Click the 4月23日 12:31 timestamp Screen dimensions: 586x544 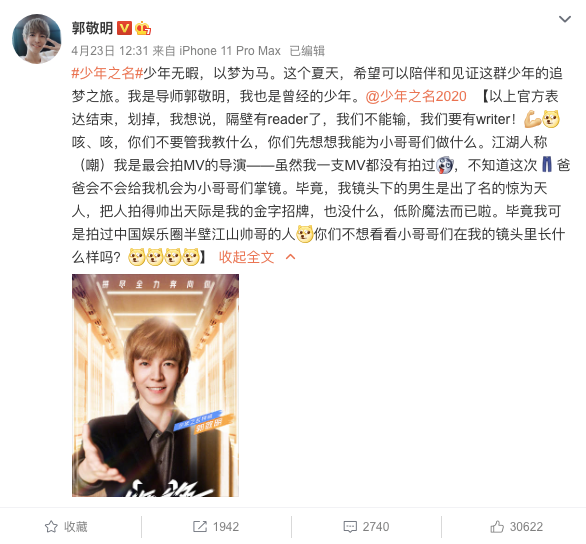(x=110, y=51)
